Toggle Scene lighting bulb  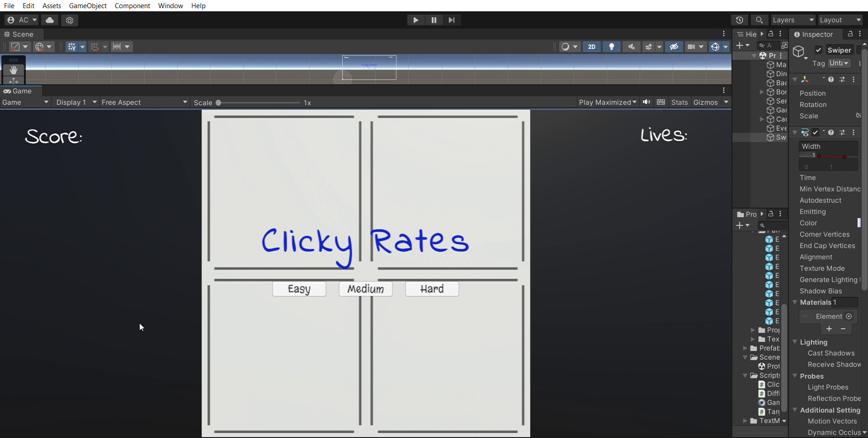pyautogui.click(x=612, y=47)
